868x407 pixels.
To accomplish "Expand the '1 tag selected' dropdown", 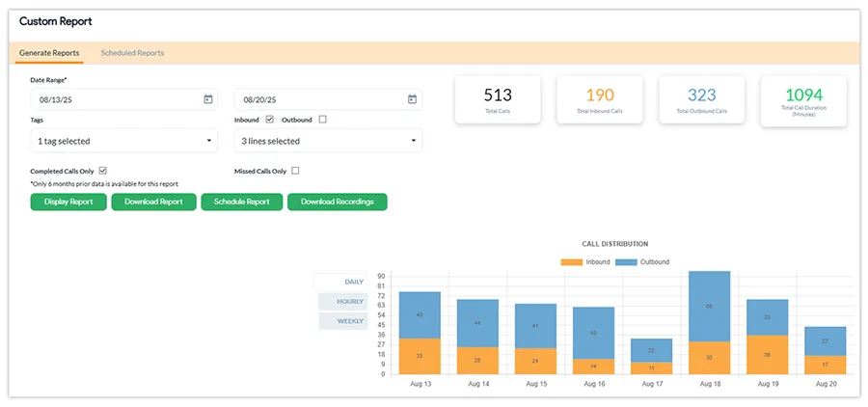I will (x=124, y=141).
